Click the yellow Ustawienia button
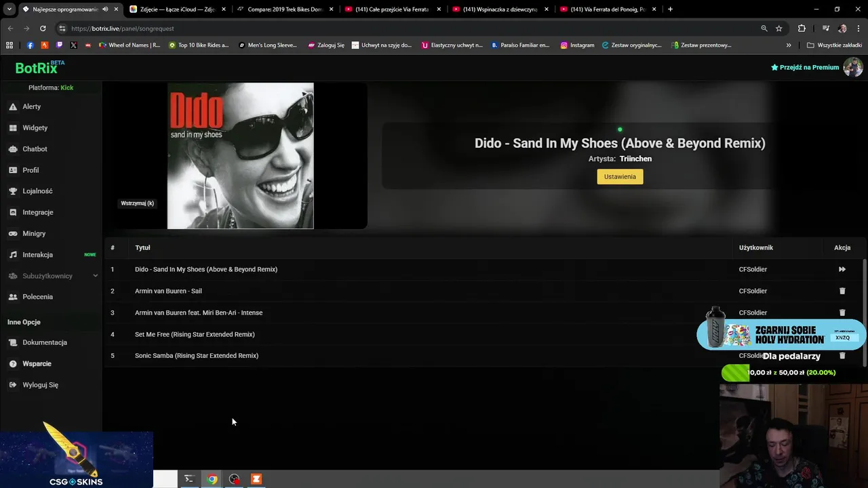The image size is (868, 488). [x=620, y=177]
